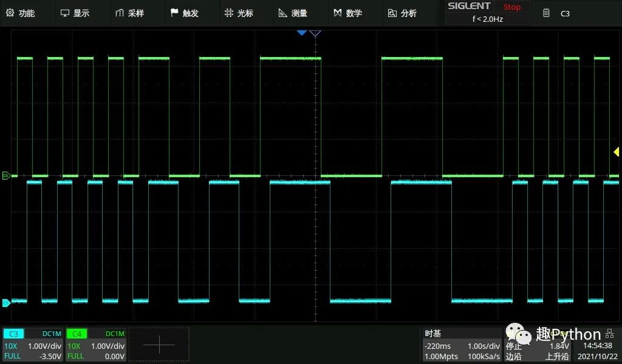Click the M icon beside 数学

(338, 13)
